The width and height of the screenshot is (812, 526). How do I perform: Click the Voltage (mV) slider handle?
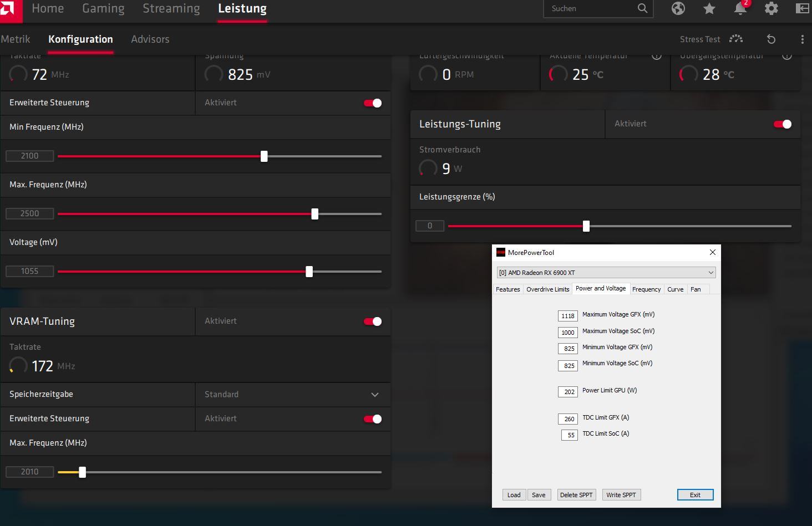point(309,272)
